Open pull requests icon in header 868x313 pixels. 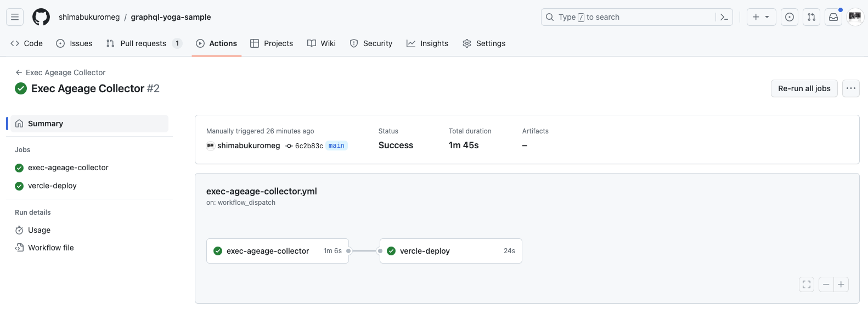pos(811,17)
